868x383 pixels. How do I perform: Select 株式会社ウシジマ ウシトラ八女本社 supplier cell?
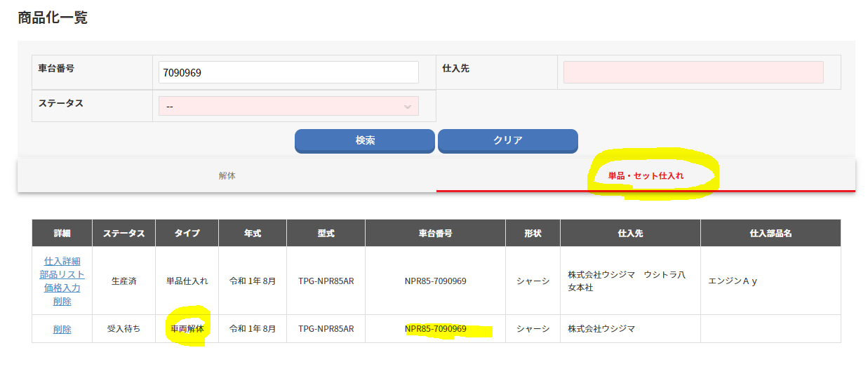(x=630, y=281)
